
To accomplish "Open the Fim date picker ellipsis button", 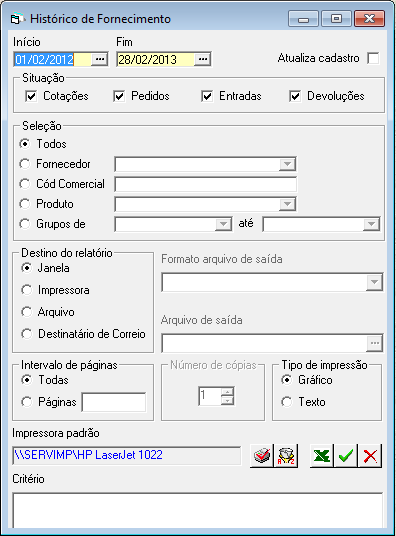I will point(203,59).
